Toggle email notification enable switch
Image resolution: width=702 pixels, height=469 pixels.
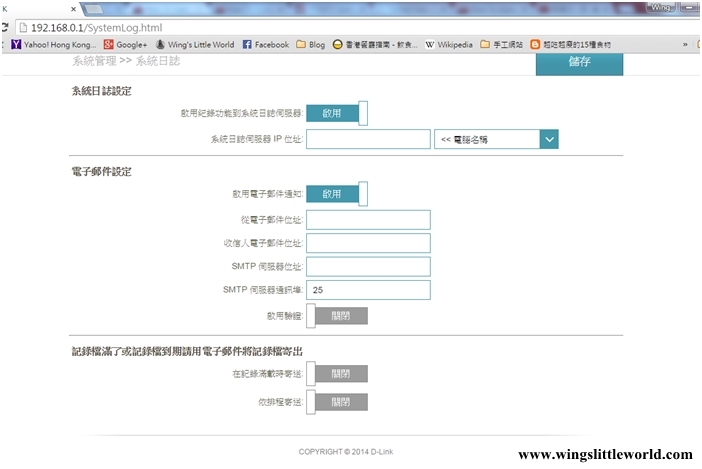[336, 193]
